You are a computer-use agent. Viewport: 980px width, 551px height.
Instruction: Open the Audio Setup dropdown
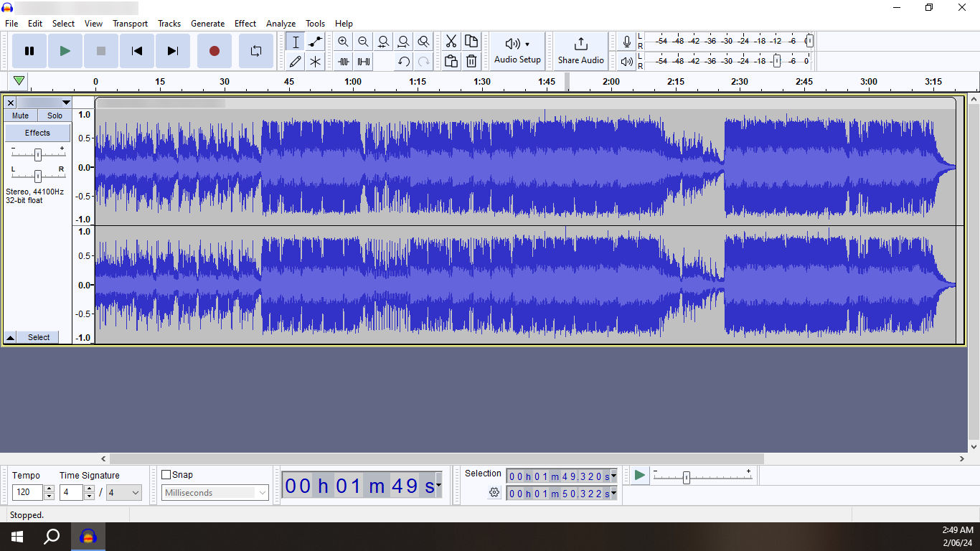click(517, 51)
